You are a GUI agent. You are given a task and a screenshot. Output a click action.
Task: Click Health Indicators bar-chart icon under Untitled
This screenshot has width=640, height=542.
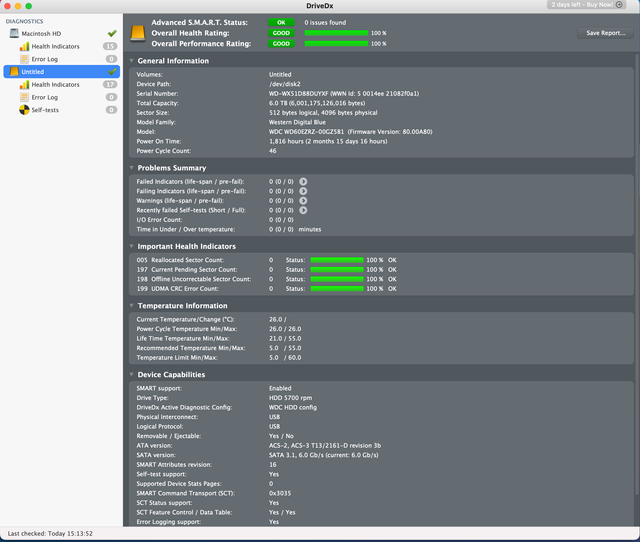click(x=24, y=84)
